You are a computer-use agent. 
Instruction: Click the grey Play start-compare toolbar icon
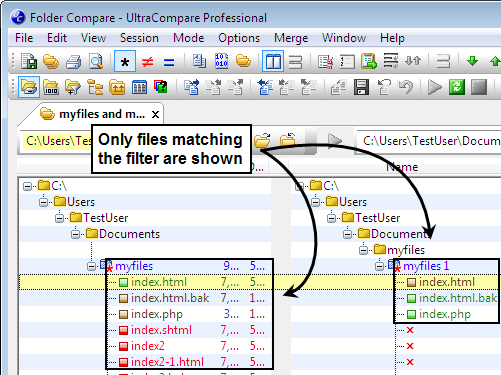(x=435, y=87)
